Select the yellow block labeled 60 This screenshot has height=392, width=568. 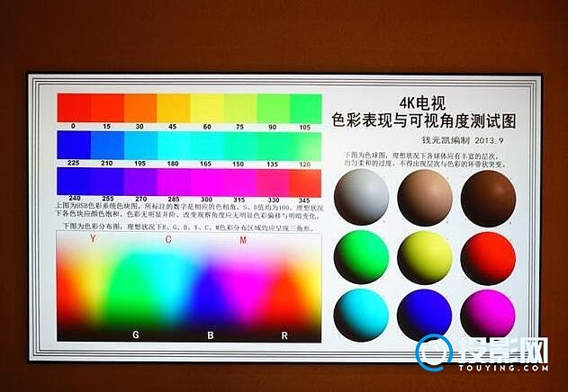[207, 108]
